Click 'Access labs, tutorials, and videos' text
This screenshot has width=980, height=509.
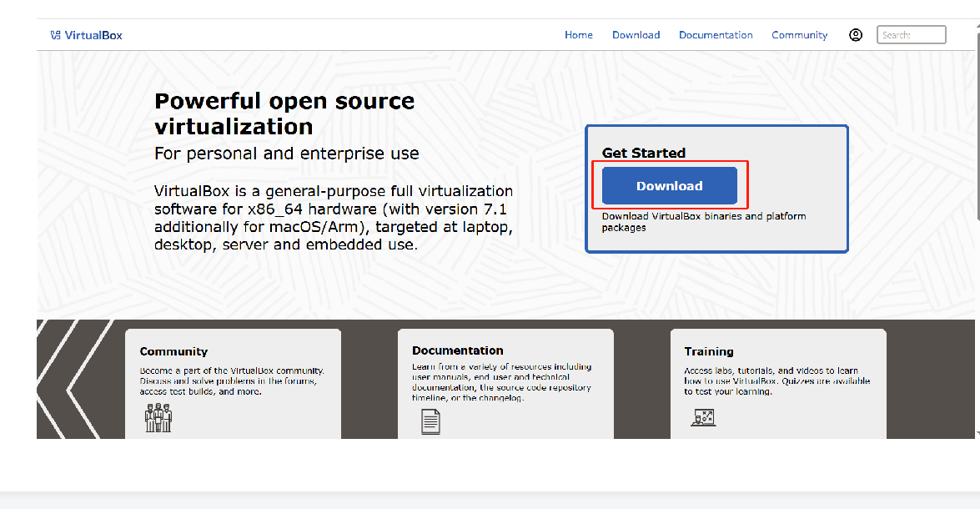(x=776, y=380)
